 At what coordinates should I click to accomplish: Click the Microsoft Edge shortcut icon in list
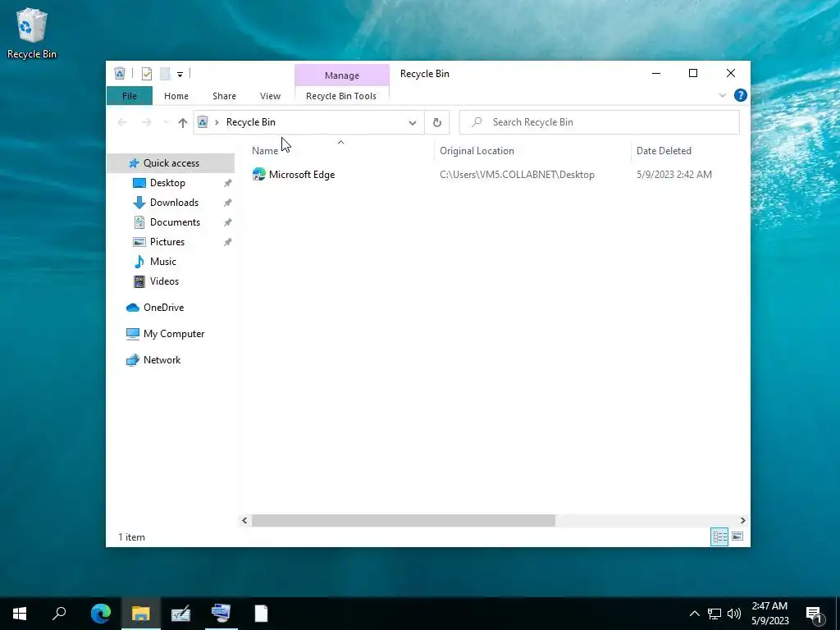coord(258,174)
